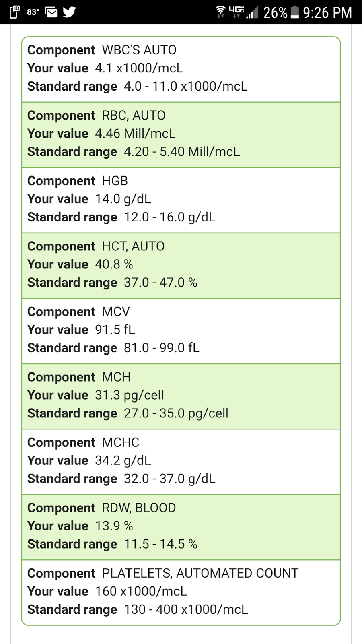Image resolution: width=362 pixels, height=644 pixels.
Task: Tap the Wi-Fi signal icon
Action: tap(220, 12)
